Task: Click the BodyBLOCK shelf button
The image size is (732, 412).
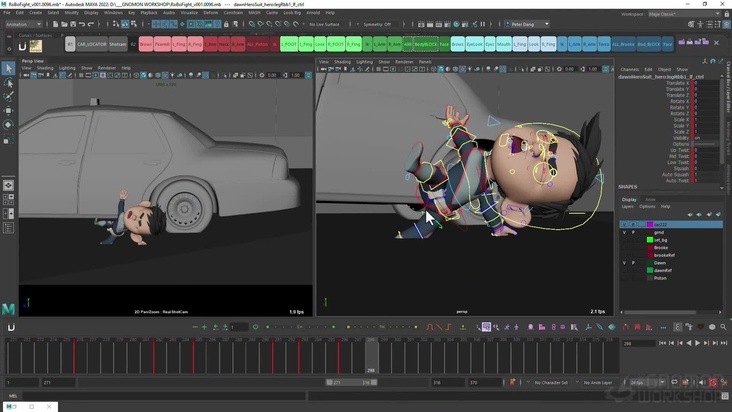Action: point(424,44)
